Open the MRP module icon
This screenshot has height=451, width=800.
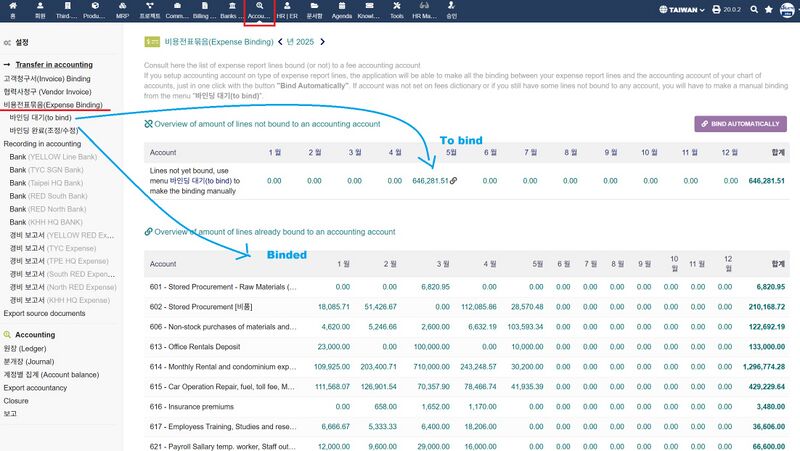pos(122,11)
